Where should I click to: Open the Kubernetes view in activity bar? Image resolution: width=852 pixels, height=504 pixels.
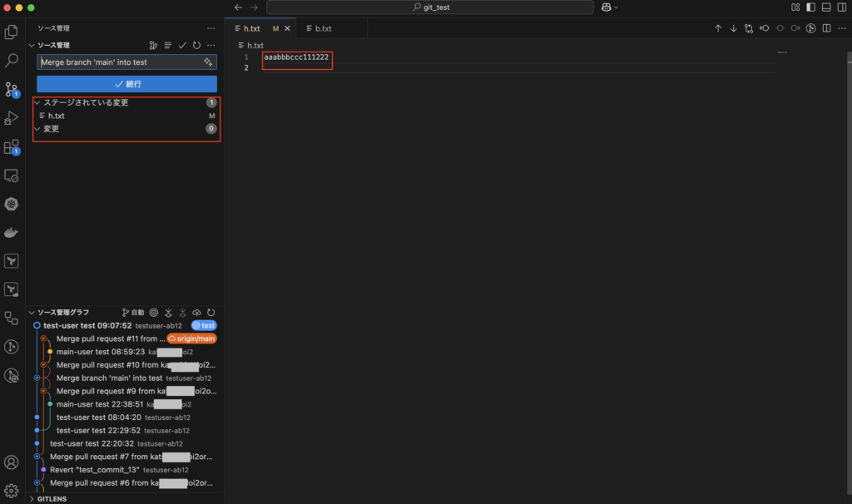click(12, 205)
